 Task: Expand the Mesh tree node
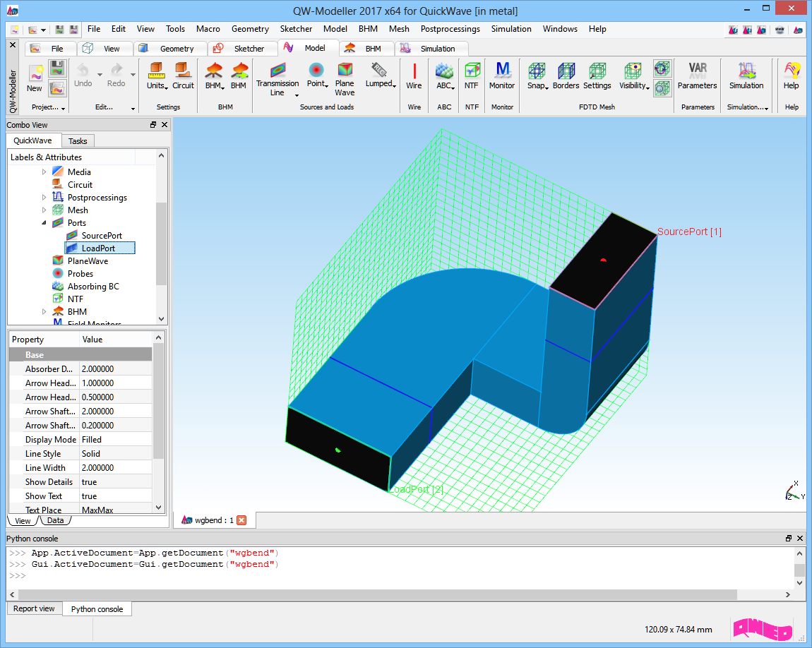pos(44,210)
